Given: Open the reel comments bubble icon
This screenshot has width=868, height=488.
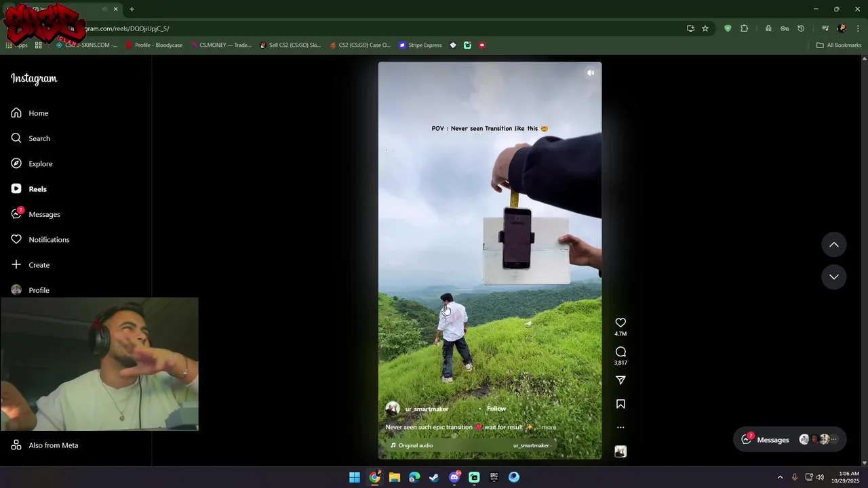Looking at the screenshot, I should click(x=620, y=352).
